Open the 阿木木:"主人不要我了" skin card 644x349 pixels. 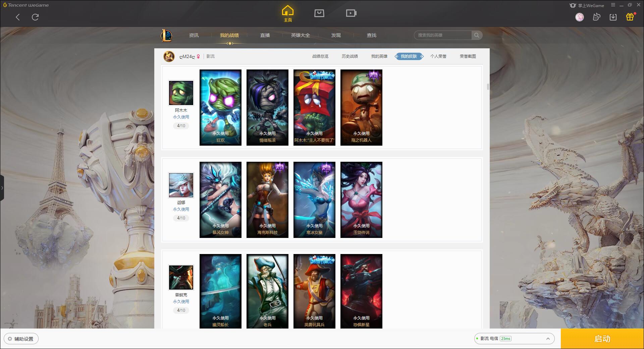[314, 107]
